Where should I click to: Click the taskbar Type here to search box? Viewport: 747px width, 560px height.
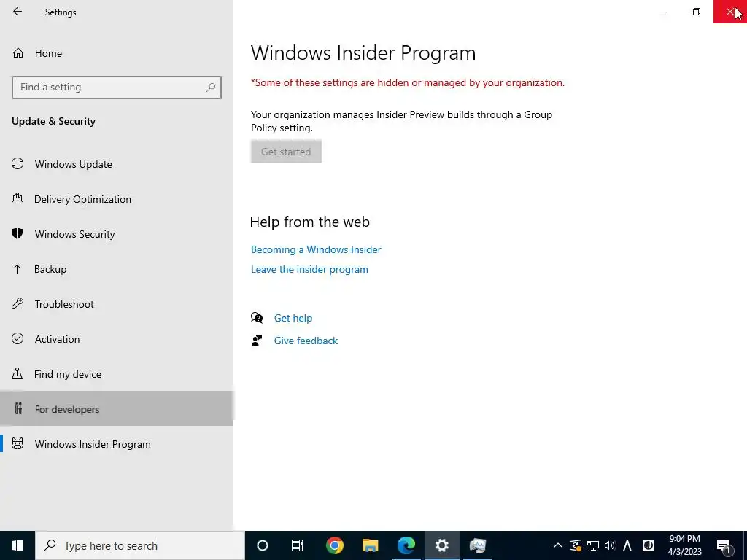[x=140, y=545]
